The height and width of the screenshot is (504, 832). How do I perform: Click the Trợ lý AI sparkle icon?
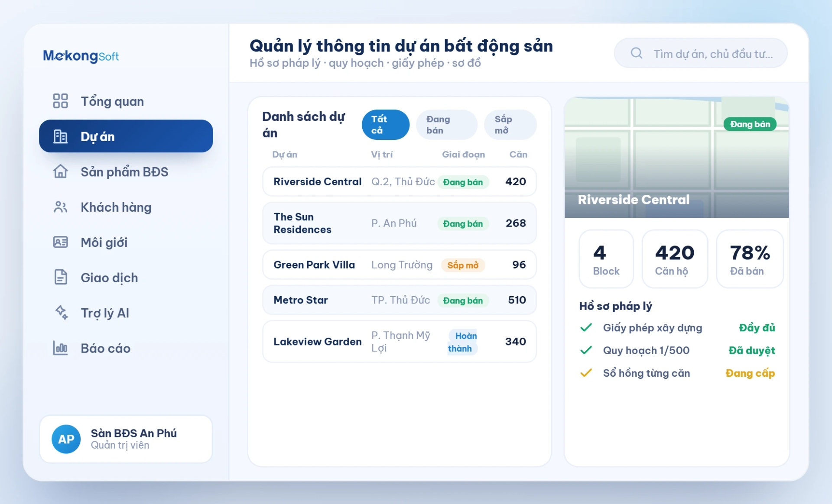coord(61,312)
